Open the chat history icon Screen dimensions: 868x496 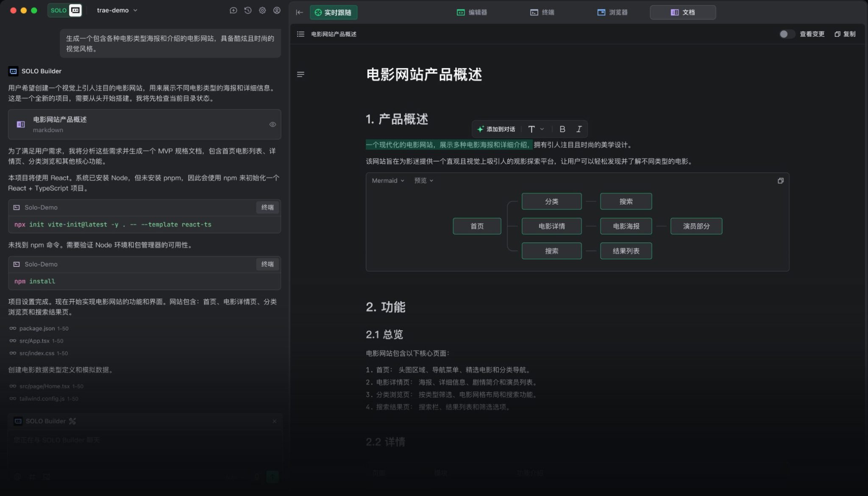click(x=248, y=10)
